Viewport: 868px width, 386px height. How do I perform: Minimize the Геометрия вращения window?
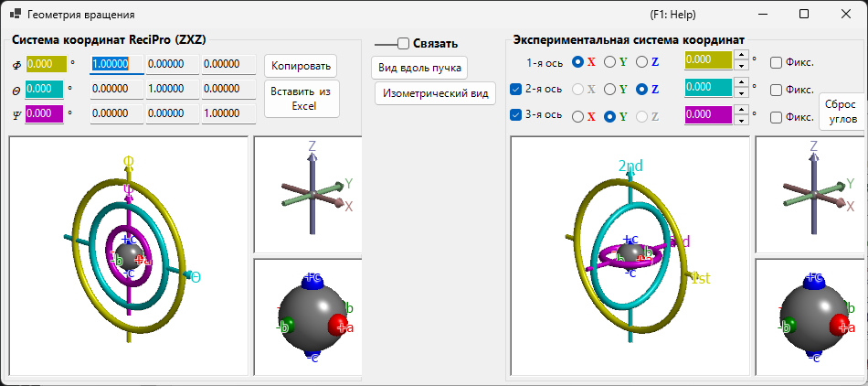[x=763, y=15]
